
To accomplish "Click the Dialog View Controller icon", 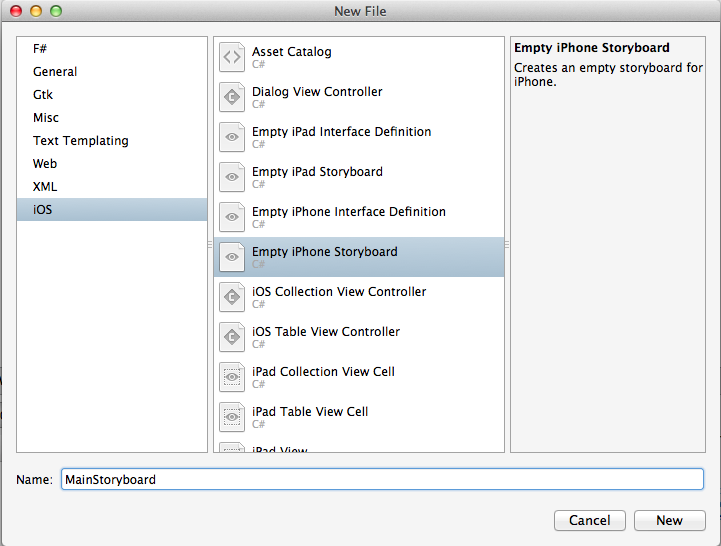I will coord(232,97).
